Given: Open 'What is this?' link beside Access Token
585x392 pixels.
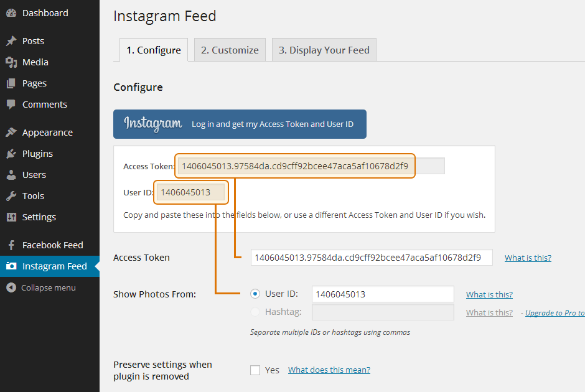Looking at the screenshot, I should 528,258.
